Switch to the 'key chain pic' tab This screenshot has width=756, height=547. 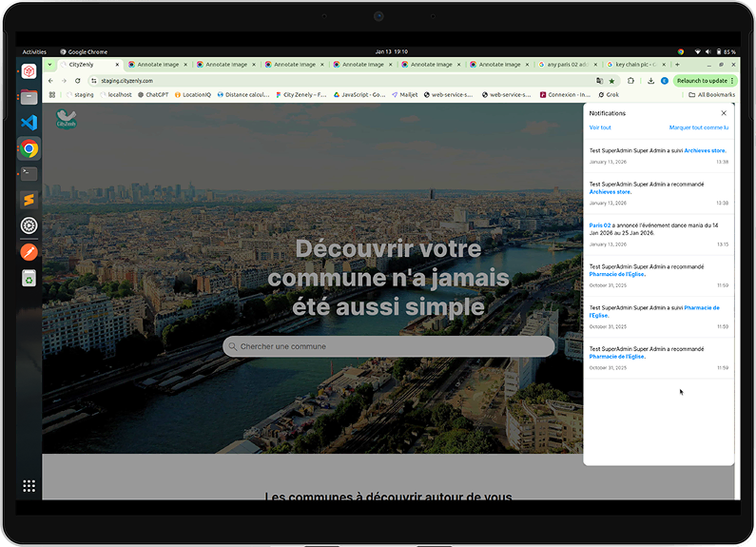[635, 65]
